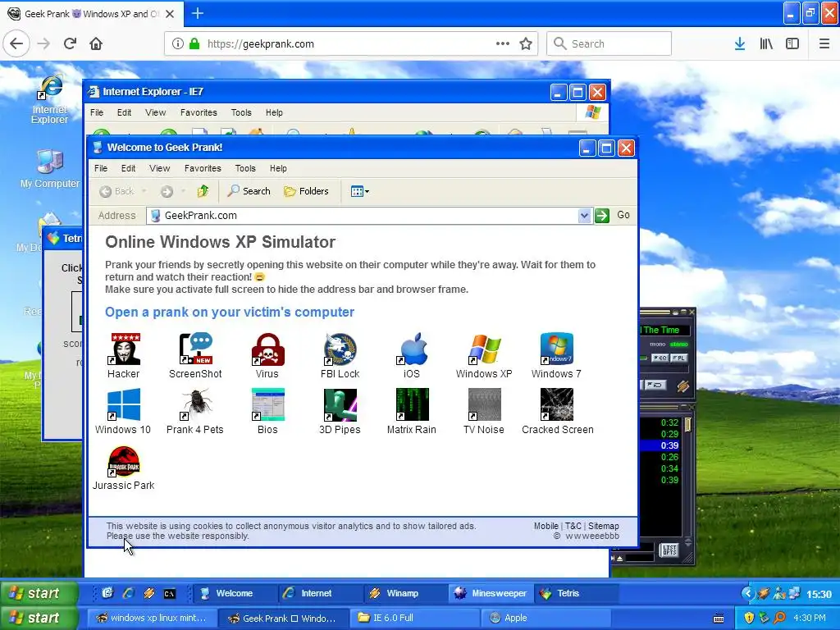Click the security shield tray icon

point(750,618)
